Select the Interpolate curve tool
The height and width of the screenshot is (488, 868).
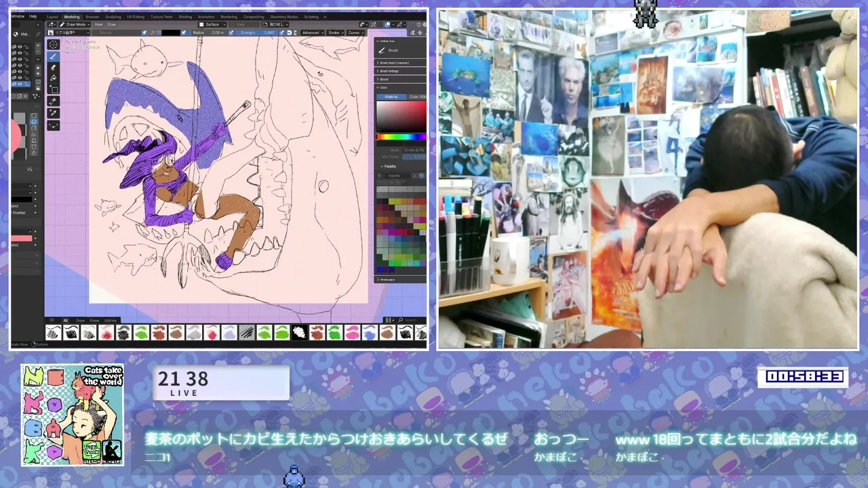pos(53,125)
